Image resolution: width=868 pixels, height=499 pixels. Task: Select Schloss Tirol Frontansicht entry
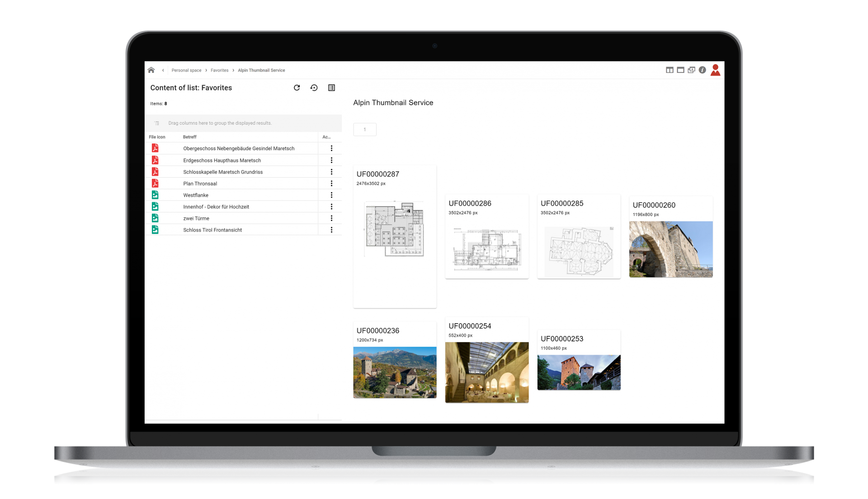click(x=212, y=230)
